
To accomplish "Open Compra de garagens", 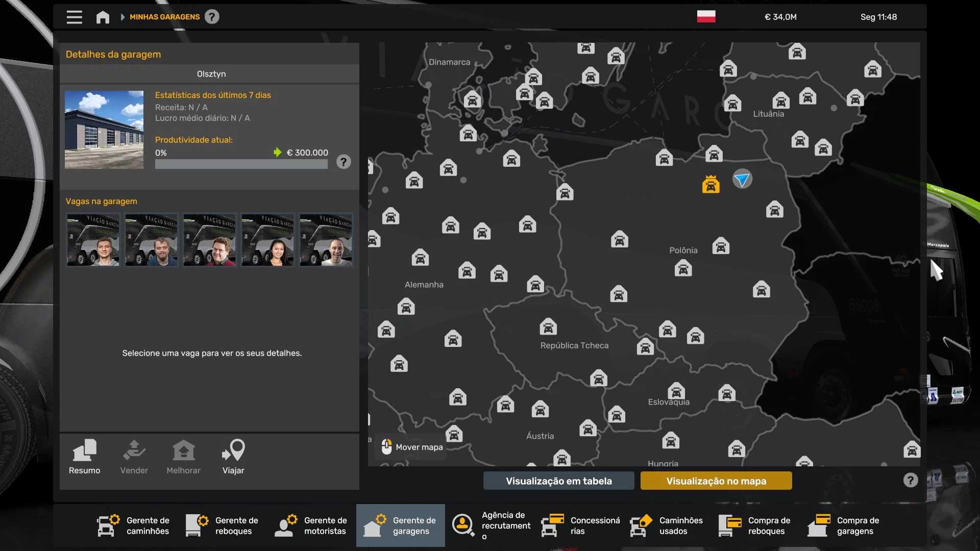I will tap(844, 525).
